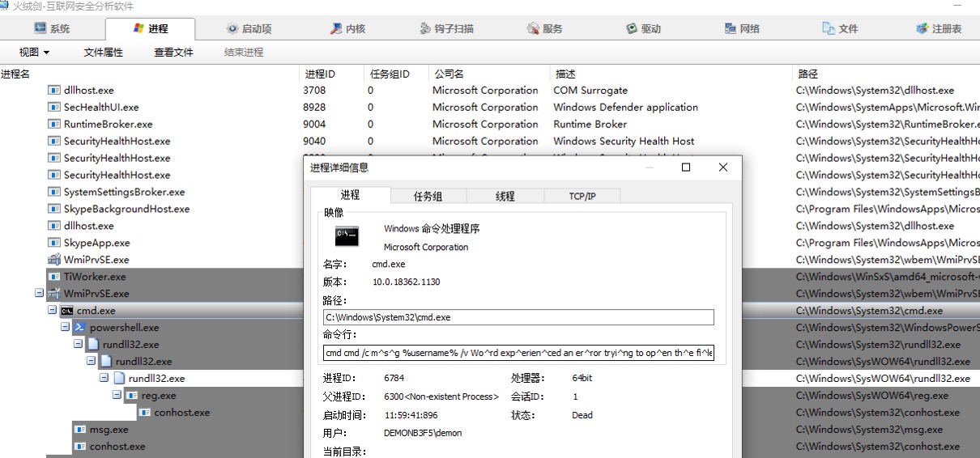Select the 进程 tab in the details dialog
Screen dimensions: 980x458
coord(350,195)
